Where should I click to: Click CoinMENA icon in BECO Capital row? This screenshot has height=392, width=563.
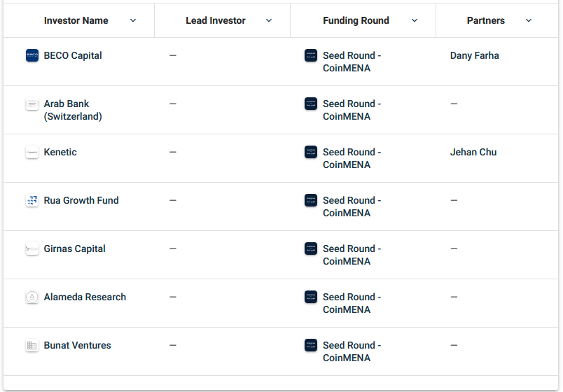pyautogui.click(x=311, y=55)
